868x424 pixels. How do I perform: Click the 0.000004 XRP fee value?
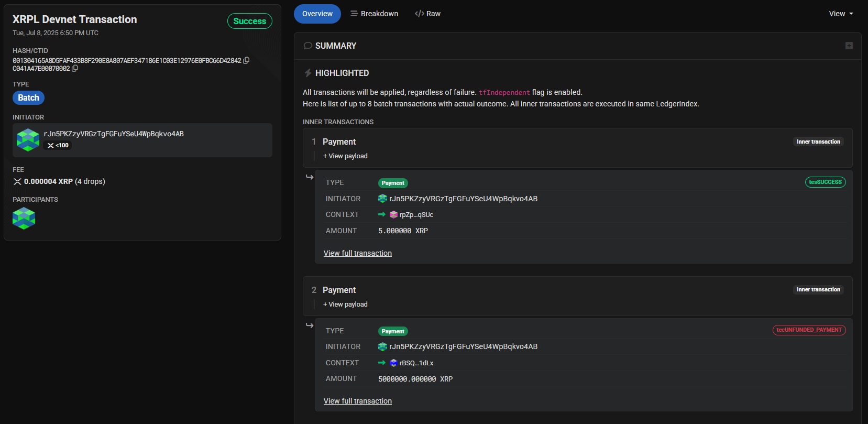(x=48, y=181)
